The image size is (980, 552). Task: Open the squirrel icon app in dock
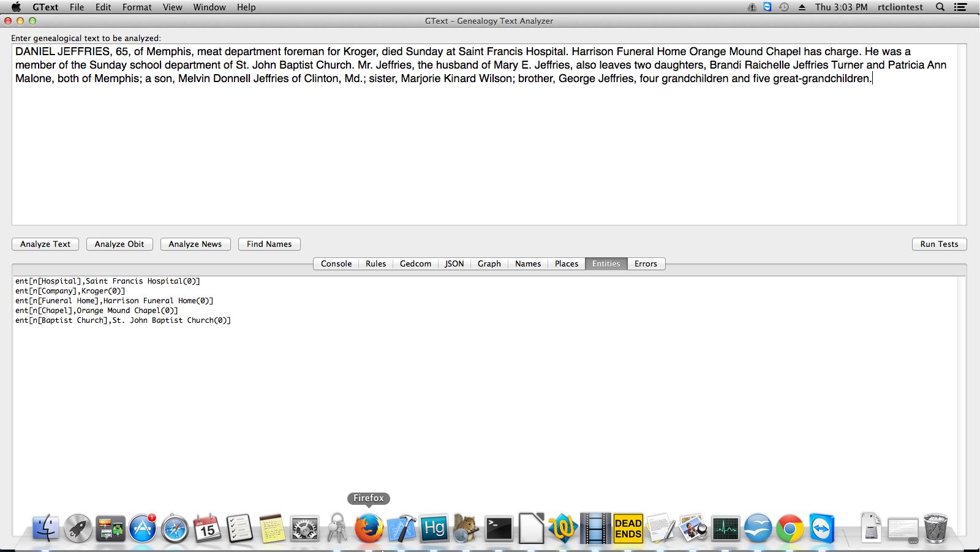click(466, 528)
